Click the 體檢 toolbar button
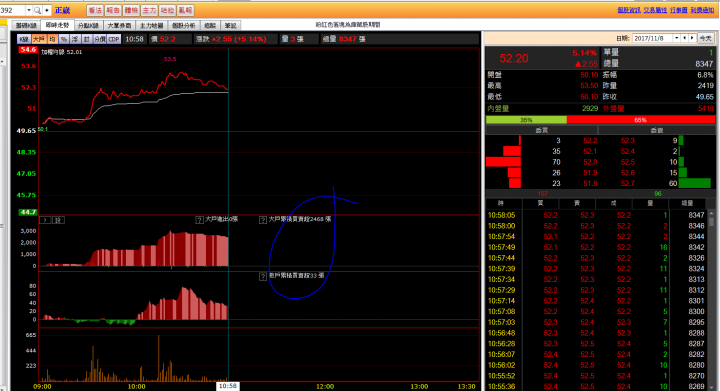The height and width of the screenshot is (391, 720). pos(131,10)
